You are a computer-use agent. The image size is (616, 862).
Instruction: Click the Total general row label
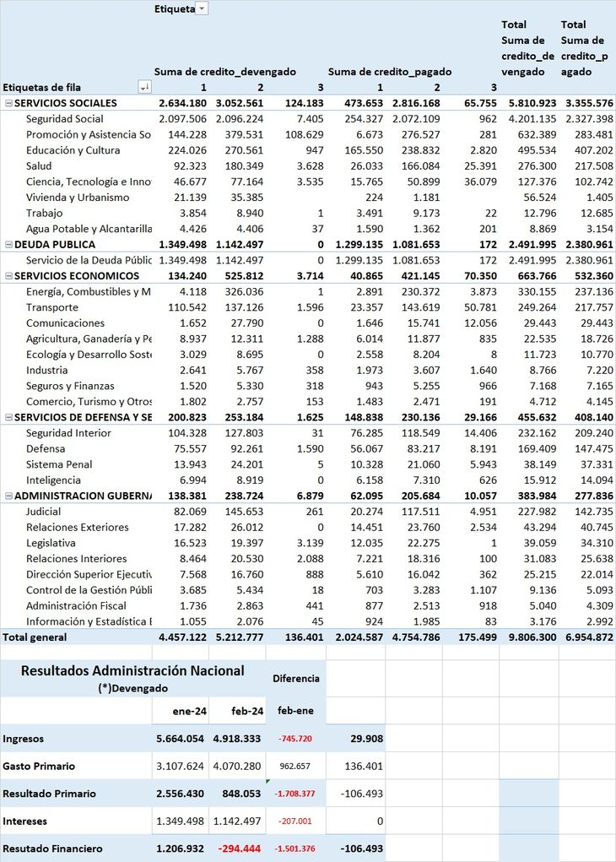(34, 637)
